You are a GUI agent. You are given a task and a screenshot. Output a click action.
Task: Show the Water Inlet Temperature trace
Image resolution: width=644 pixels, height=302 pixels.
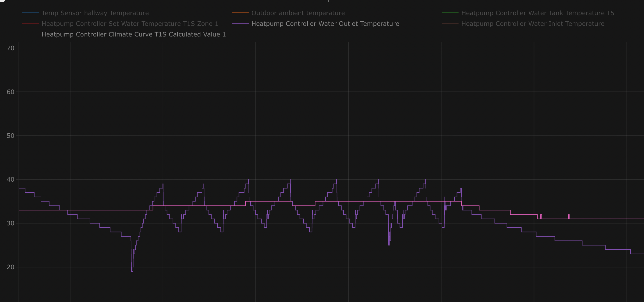[x=533, y=24]
